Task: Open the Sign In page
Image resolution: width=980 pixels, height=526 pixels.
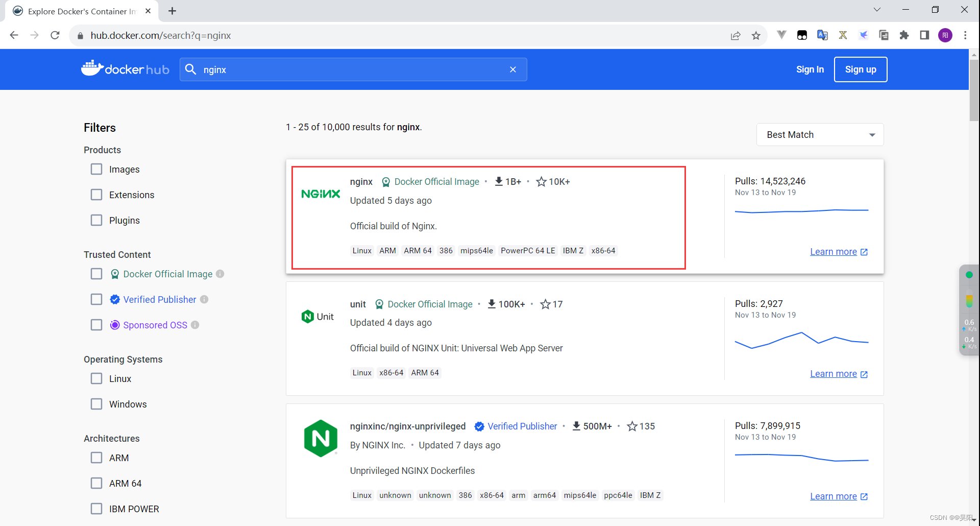Action: click(x=810, y=69)
